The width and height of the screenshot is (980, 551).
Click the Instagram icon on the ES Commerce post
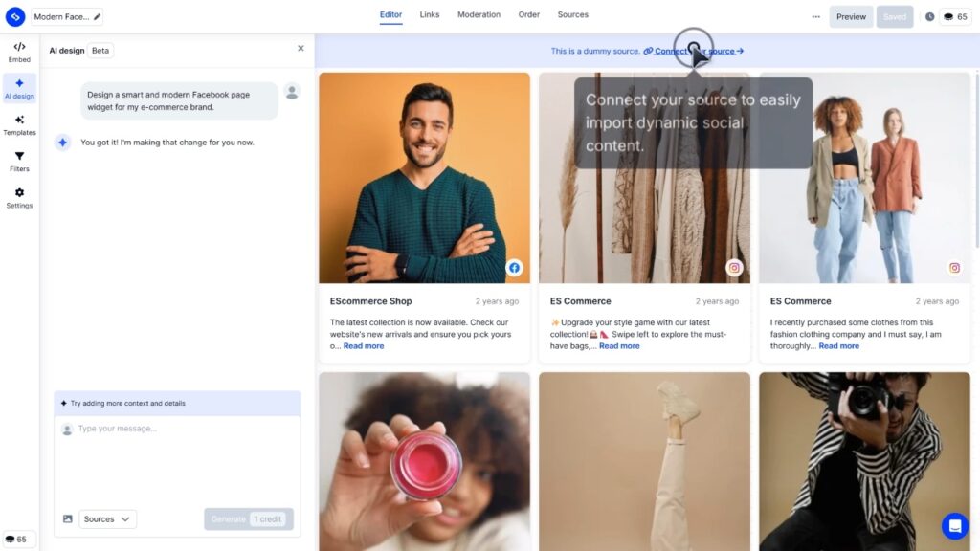click(734, 268)
